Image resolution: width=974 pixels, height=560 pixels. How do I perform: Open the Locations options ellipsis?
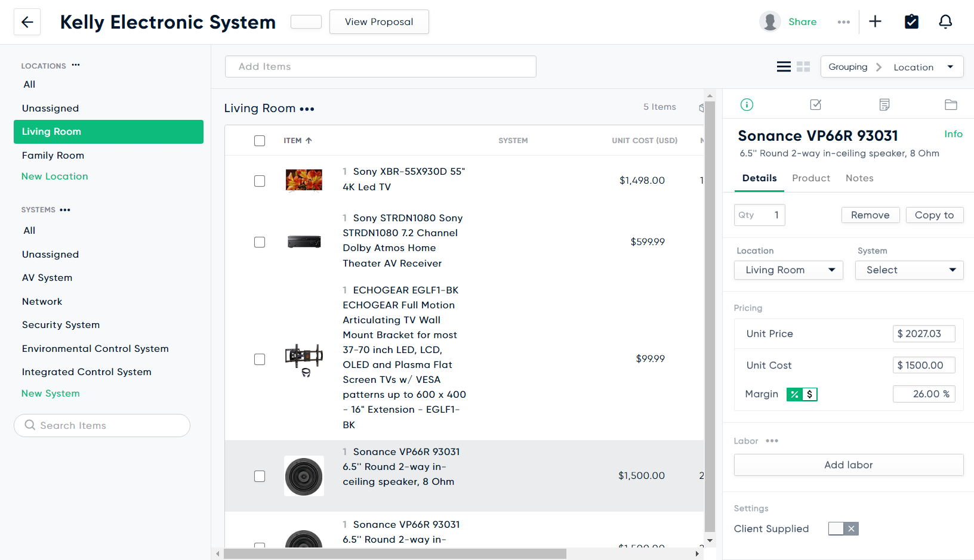pyautogui.click(x=76, y=65)
